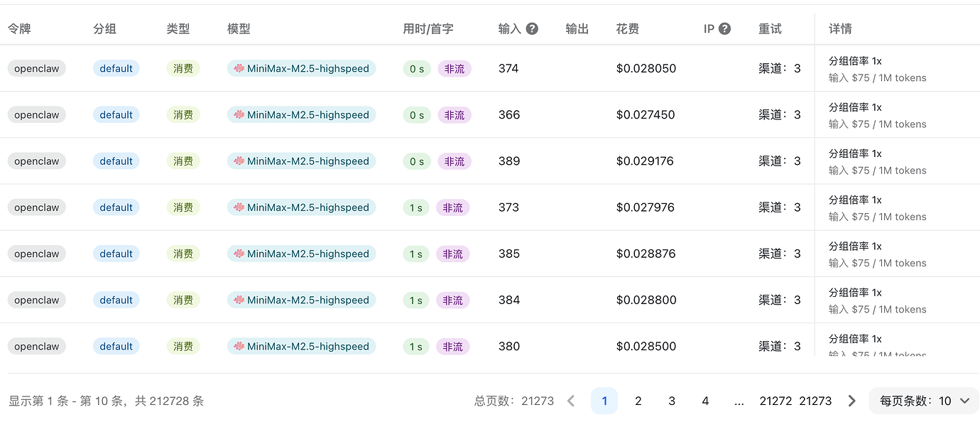Screen dimensions: 980x422
Task: Go to the next page arrow
Action: (851, 401)
